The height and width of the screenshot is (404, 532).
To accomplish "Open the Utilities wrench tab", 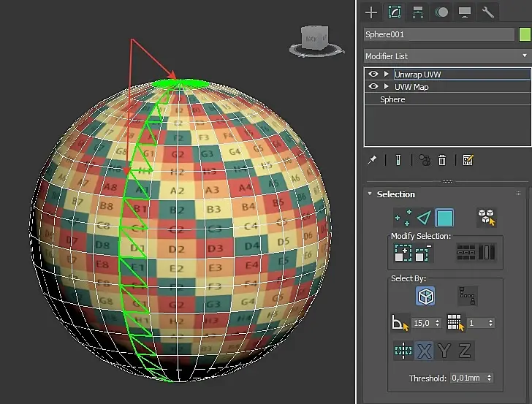I will point(487,12).
